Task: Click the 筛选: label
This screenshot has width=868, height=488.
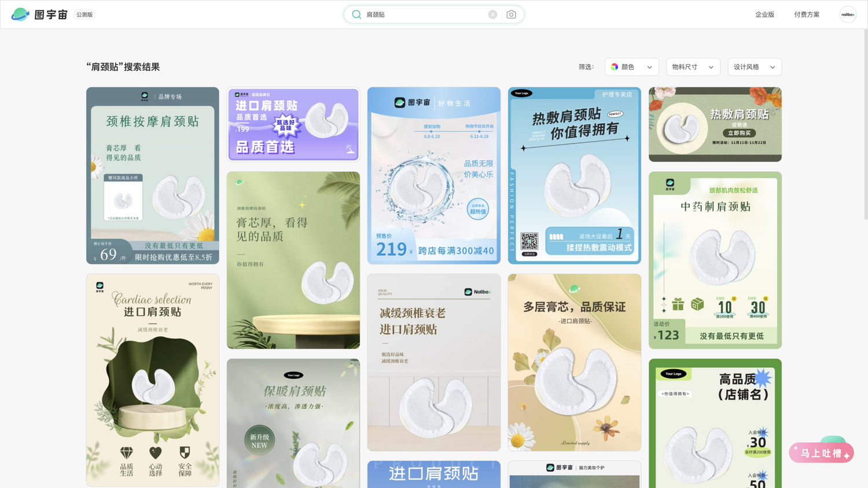Action: click(586, 67)
